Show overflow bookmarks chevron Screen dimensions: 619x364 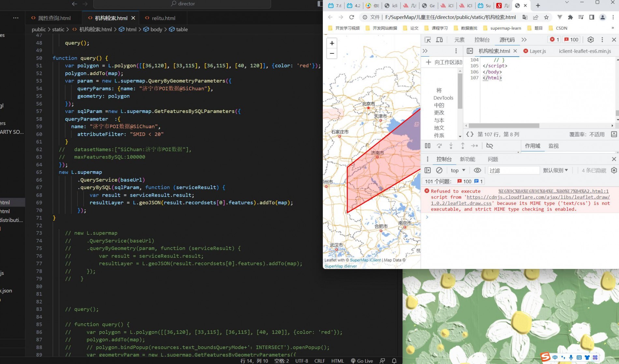click(x=613, y=28)
